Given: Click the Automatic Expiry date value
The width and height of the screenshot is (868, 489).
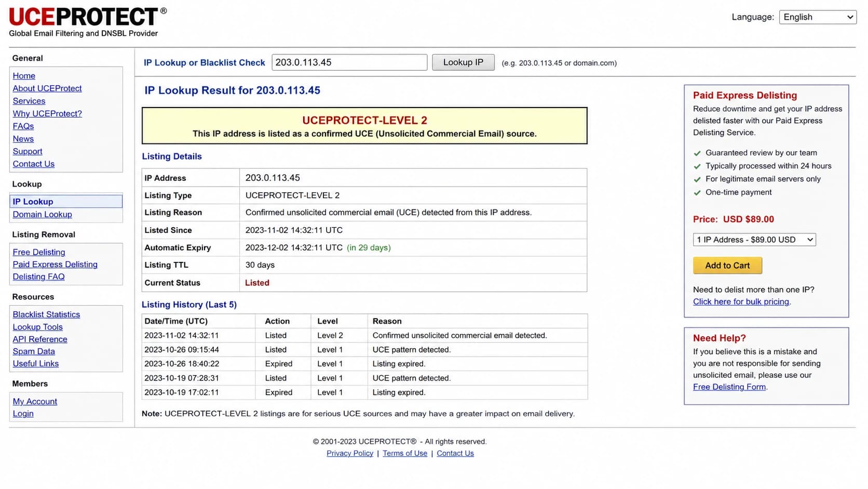Looking at the screenshot, I should (294, 248).
